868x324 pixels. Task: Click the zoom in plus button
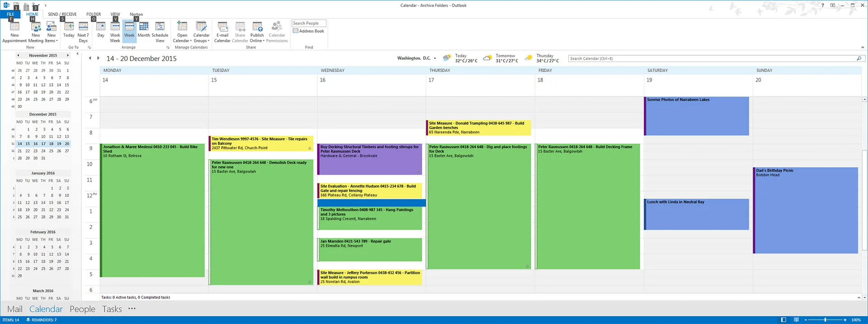point(844,320)
